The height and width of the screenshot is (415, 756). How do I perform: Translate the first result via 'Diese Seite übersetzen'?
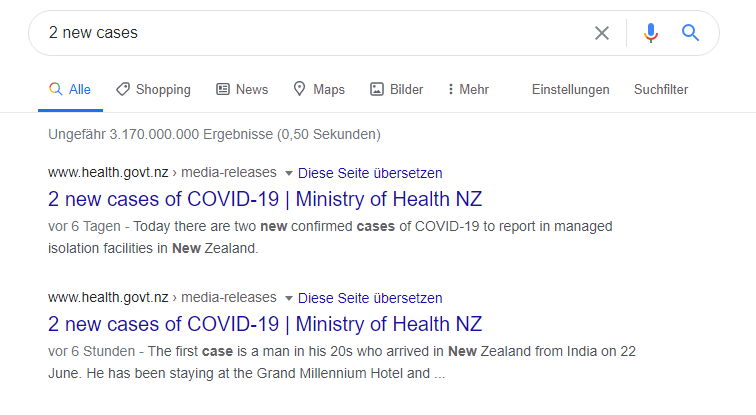pyautogui.click(x=370, y=173)
